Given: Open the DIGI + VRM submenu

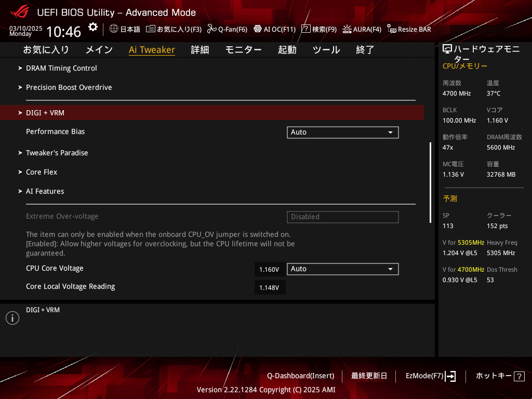Looking at the screenshot, I should [212, 113].
